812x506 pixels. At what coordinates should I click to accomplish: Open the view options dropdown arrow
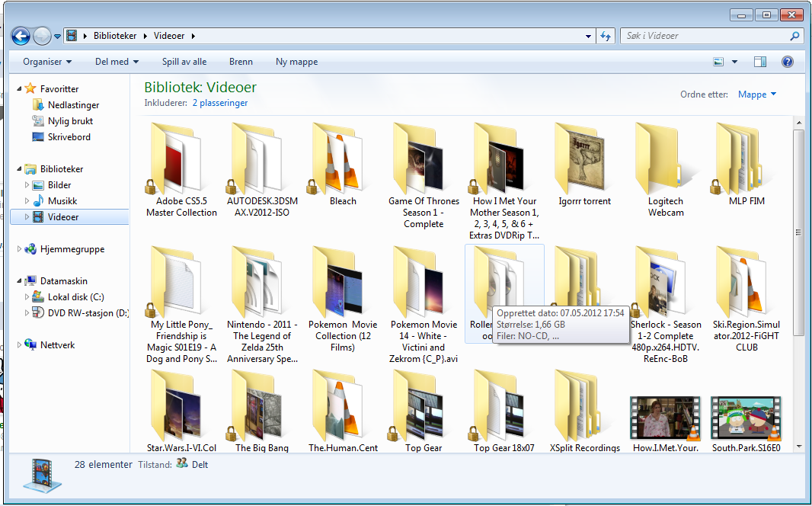(734, 62)
